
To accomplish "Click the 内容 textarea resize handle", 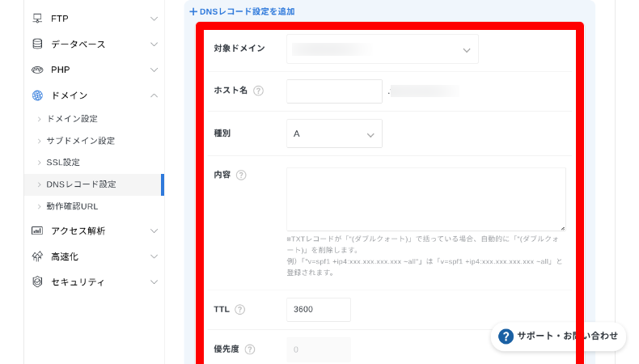I will click(x=562, y=228).
